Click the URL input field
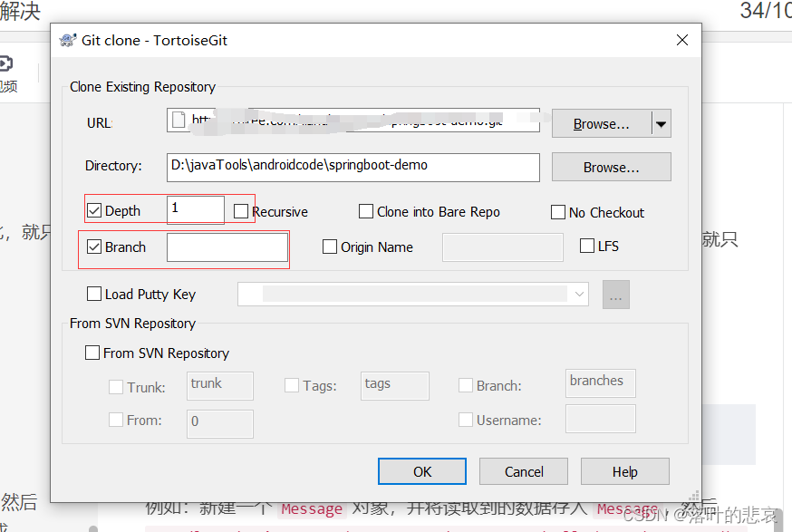This screenshot has width=792, height=532. [x=353, y=121]
